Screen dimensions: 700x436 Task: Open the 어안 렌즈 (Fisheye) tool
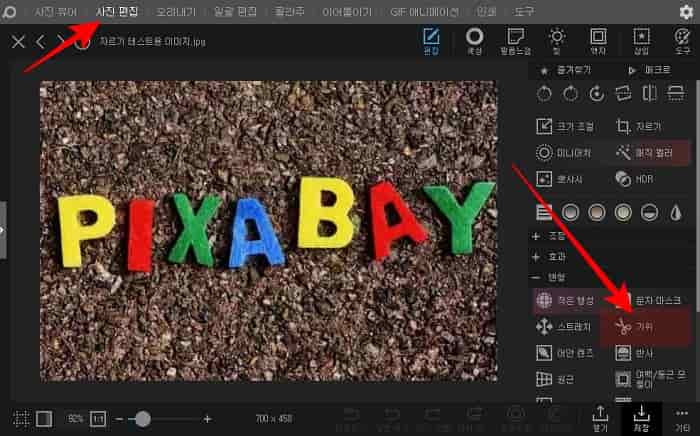pyautogui.click(x=564, y=353)
